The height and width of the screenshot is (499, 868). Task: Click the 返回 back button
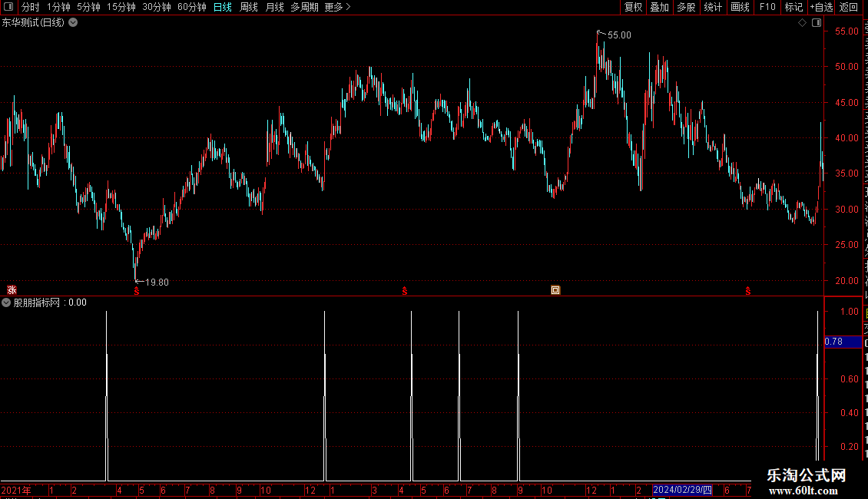(849, 7)
